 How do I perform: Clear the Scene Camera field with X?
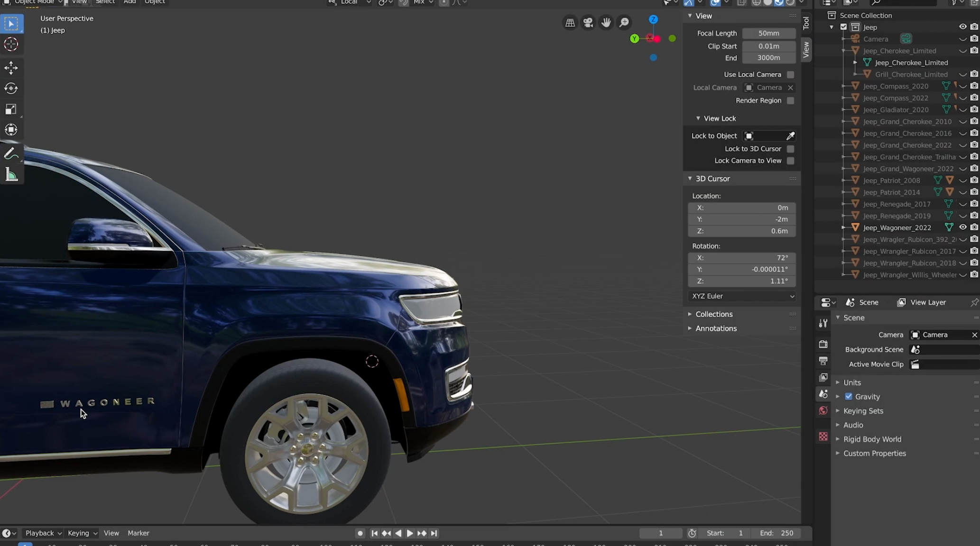pyautogui.click(x=974, y=335)
